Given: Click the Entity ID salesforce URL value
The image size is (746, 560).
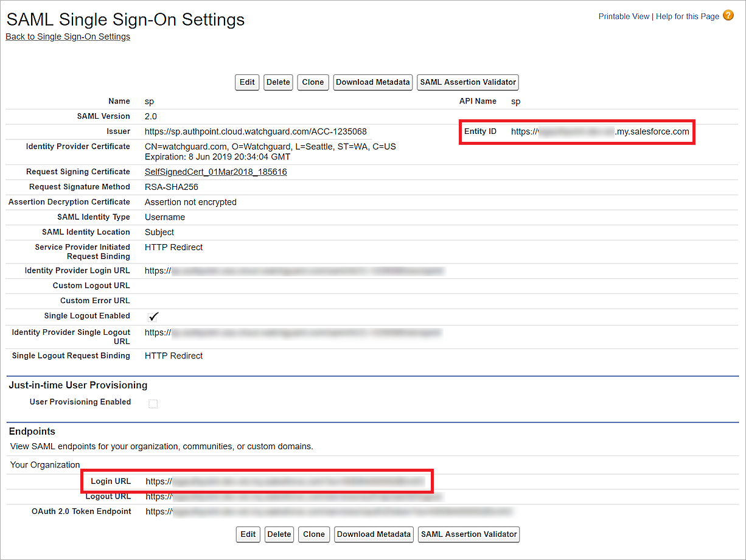Looking at the screenshot, I should coord(600,131).
